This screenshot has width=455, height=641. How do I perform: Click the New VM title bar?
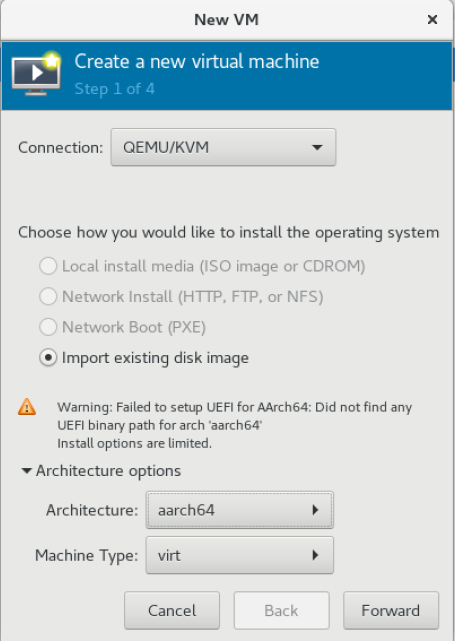coord(226,20)
